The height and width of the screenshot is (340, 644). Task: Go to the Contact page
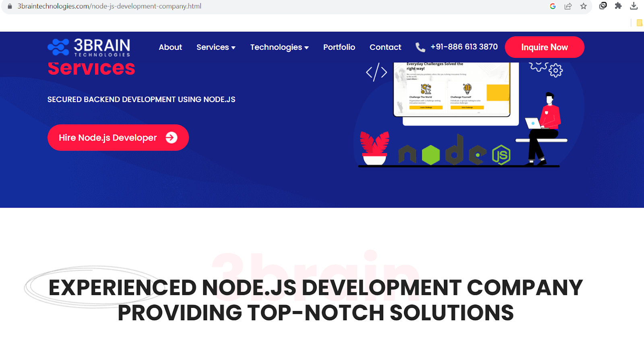pyautogui.click(x=385, y=47)
